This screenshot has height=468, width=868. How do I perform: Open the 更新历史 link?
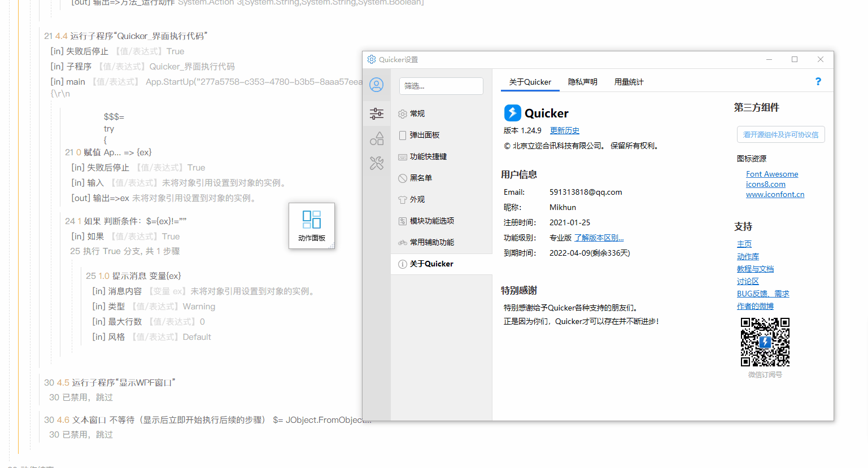tap(564, 130)
